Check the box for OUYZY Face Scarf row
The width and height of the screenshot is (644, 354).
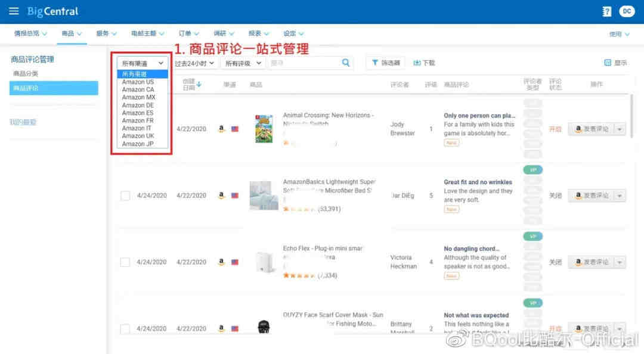coord(125,329)
